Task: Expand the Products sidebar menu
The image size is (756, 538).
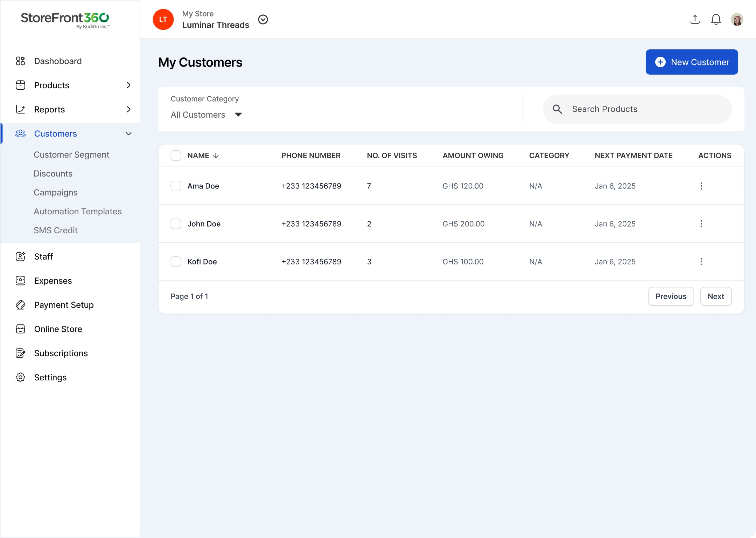Action: (x=128, y=85)
